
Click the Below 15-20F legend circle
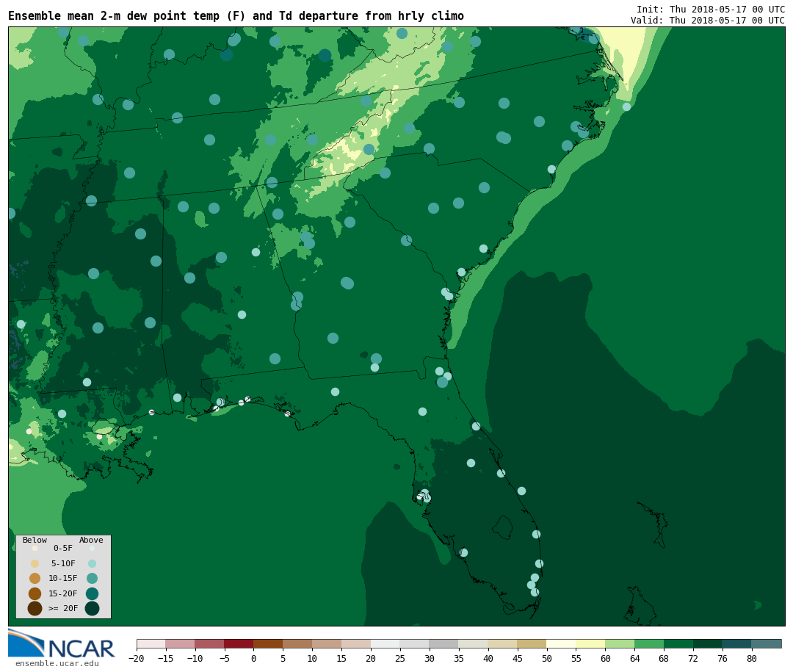point(35,593)
